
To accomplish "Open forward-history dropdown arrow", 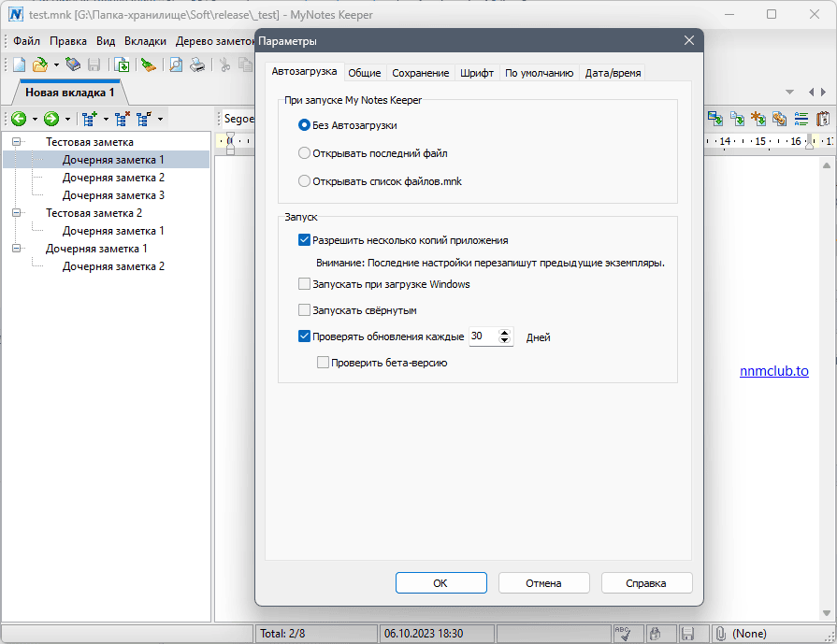I will click(x=67, y=119).
